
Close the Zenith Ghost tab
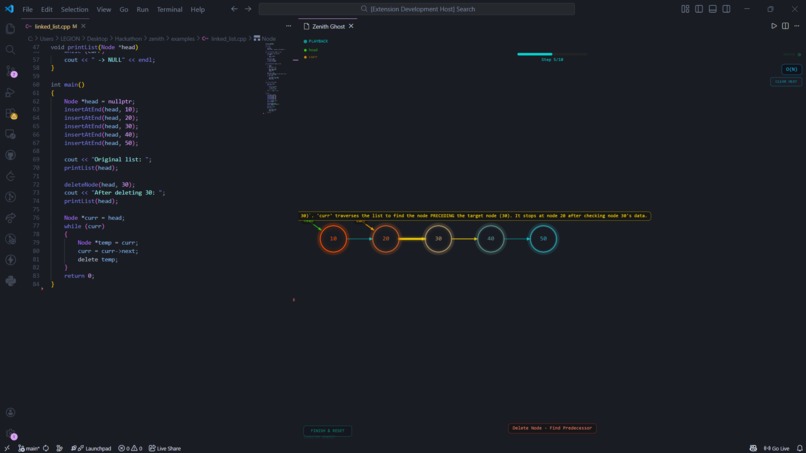coord(351,26)
